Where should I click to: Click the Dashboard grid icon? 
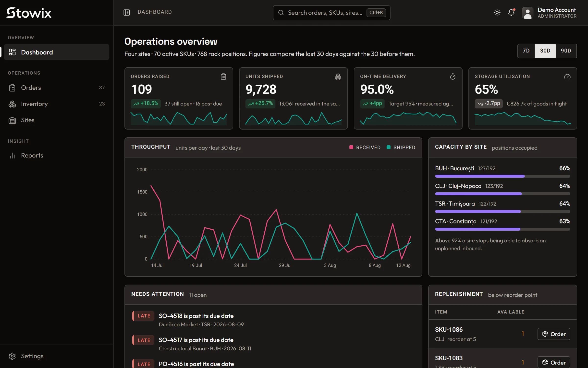tap(12, 52)
